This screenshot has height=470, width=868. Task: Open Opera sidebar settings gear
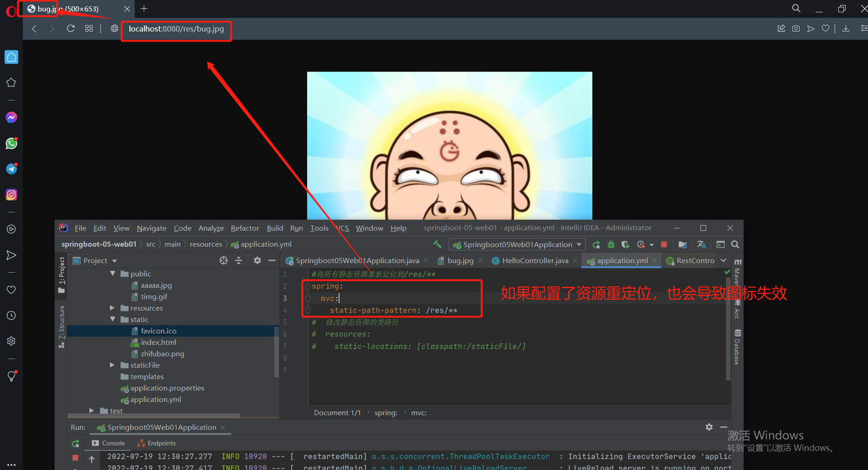(11, 341)
